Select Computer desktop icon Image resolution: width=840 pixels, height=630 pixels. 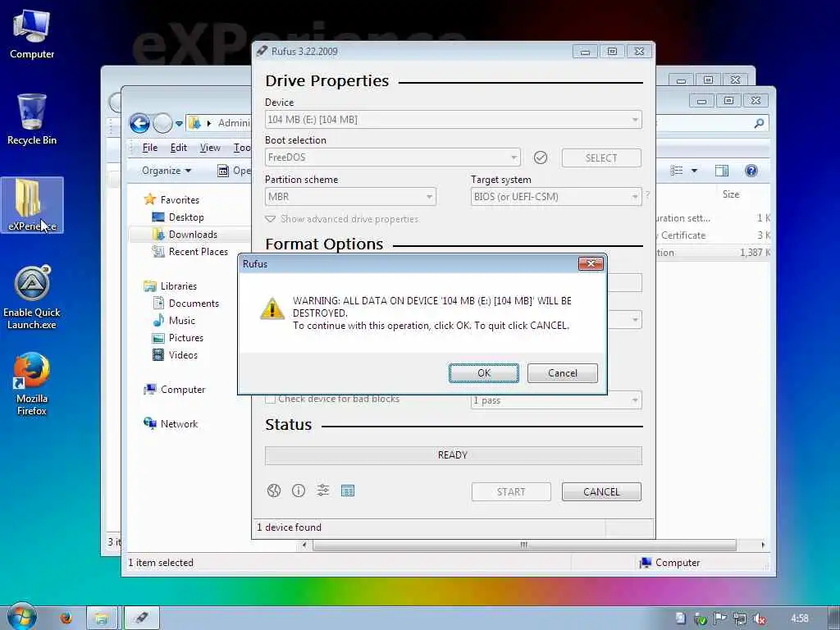[32, 34]
